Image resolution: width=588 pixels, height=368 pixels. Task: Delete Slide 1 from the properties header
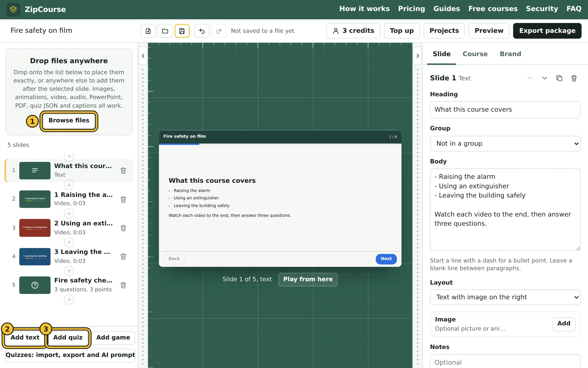(x=574, y=78)
